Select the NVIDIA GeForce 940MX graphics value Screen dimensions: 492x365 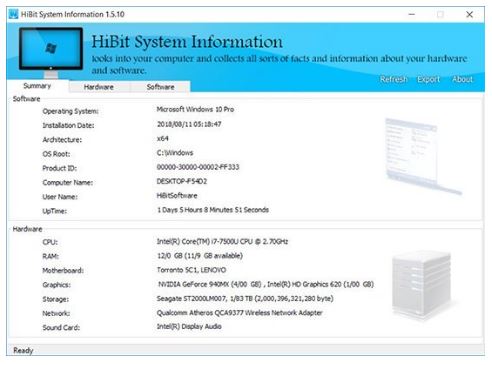click(x=266, y=284)
